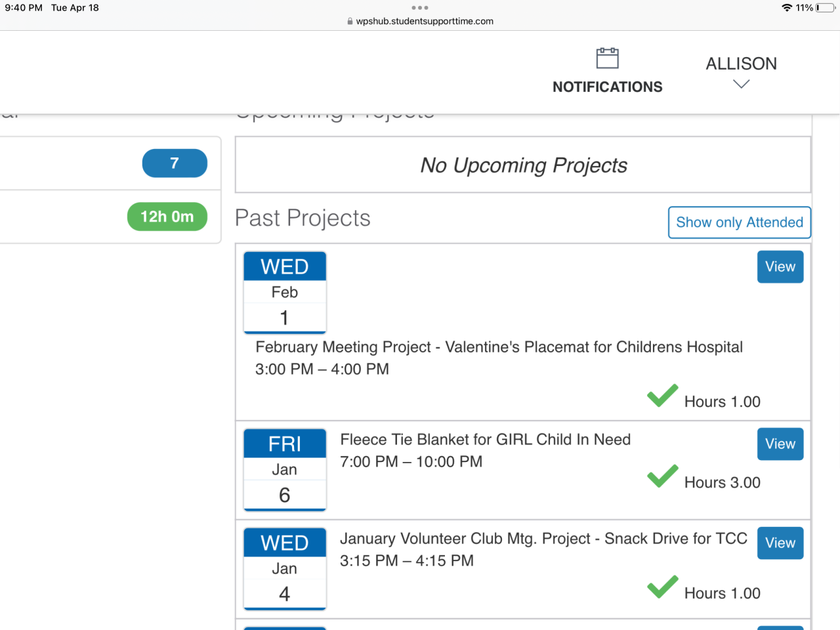Image resolution: width=840 pixels, height=630 pixels.
Task: Tap the WED Feb 1 date tile
Action: (x=285, y=293)
